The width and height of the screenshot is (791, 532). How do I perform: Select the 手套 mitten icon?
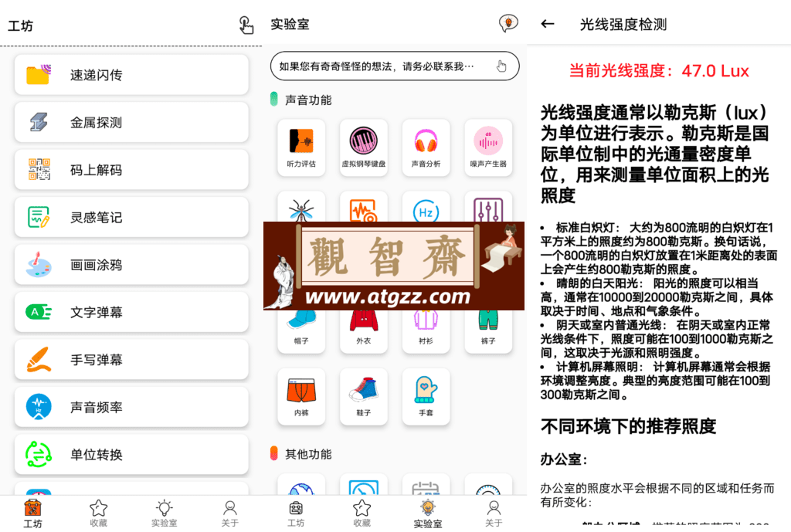426,397
